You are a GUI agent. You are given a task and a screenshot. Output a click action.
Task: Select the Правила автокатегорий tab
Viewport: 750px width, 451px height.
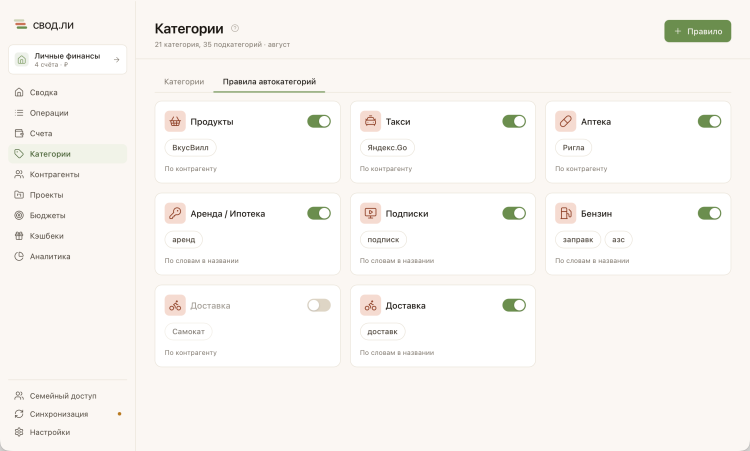269,82
